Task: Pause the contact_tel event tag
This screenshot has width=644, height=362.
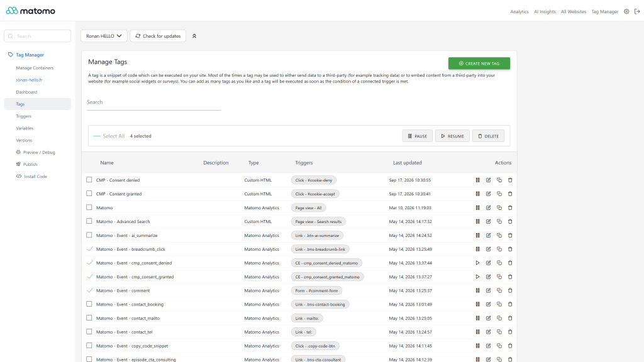Action: [478, 332]
